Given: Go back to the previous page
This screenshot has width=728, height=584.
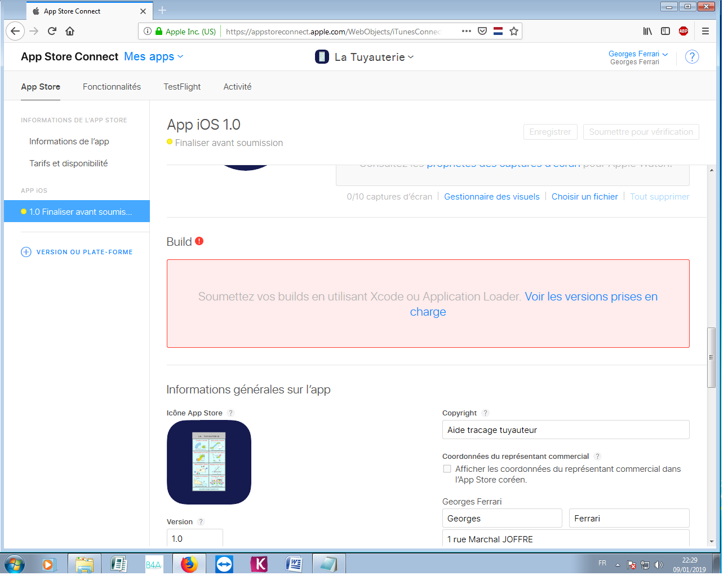Looking at the screenshot, I should pos(15,31).
